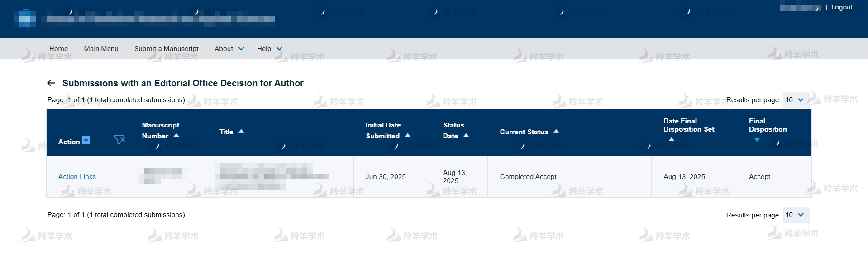Sort by Date Final Disposition Set arrow
868x255 pixels.
click(672, 139)
